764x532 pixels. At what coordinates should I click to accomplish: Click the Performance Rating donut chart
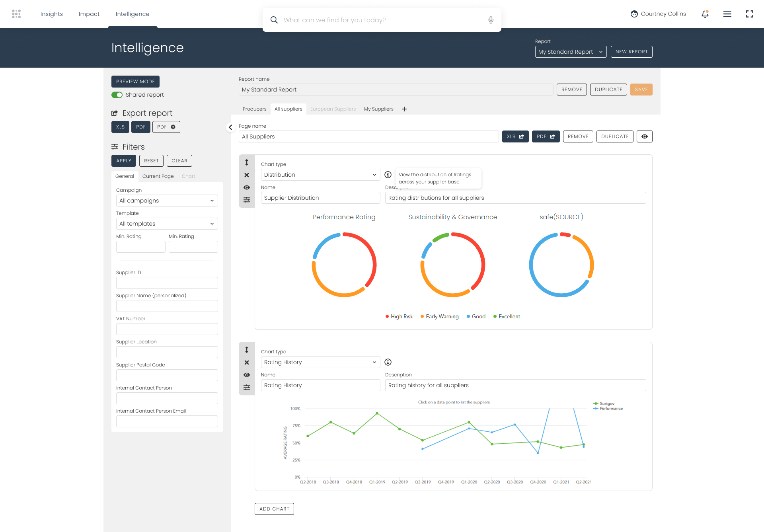(344, 265)
